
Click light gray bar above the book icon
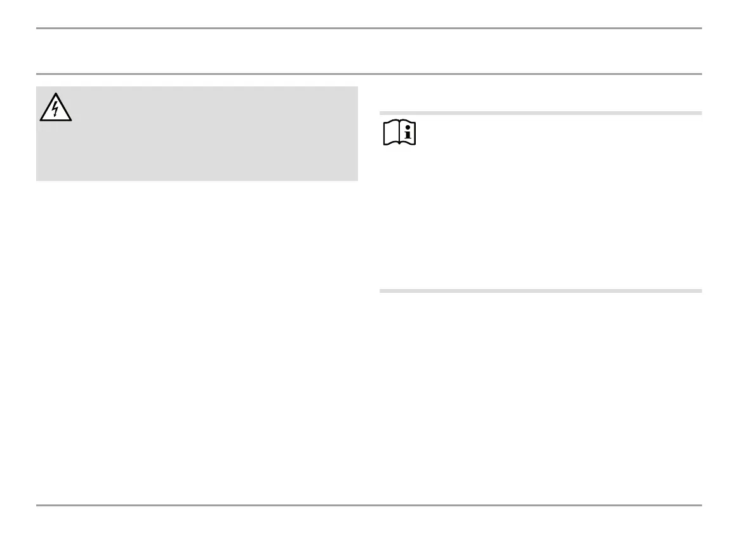point(540,113)
